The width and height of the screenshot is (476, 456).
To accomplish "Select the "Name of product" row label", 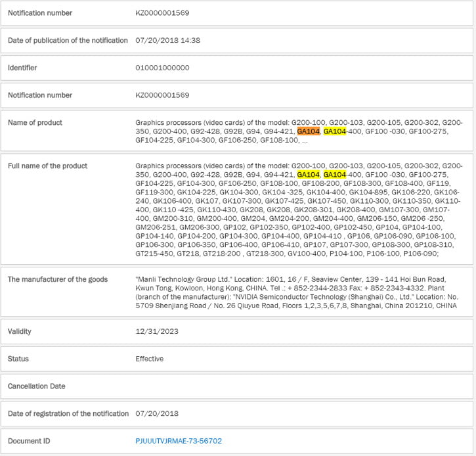I will pos(35,123).
